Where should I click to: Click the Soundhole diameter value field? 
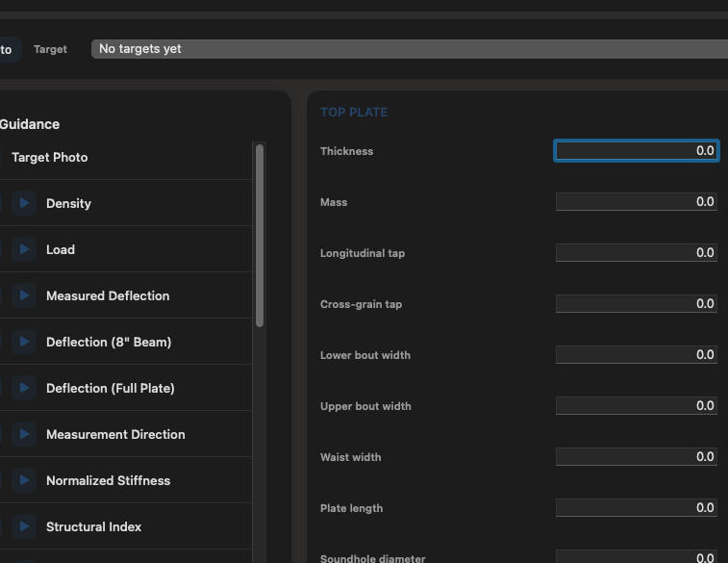click(636, 556)
